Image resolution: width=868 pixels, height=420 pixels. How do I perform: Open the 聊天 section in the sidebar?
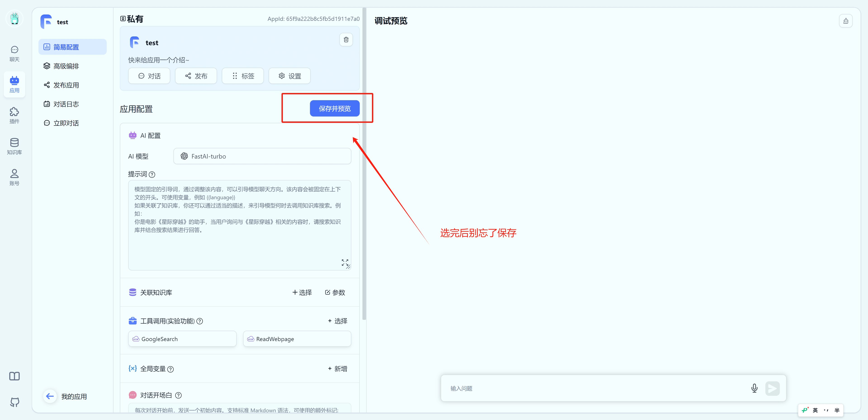tap(14, 53)
